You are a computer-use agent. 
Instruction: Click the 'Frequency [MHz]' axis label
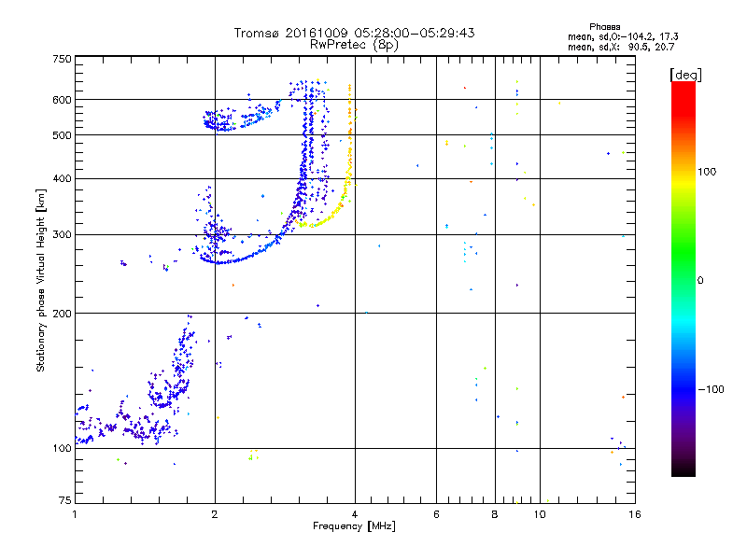point(354,526)
